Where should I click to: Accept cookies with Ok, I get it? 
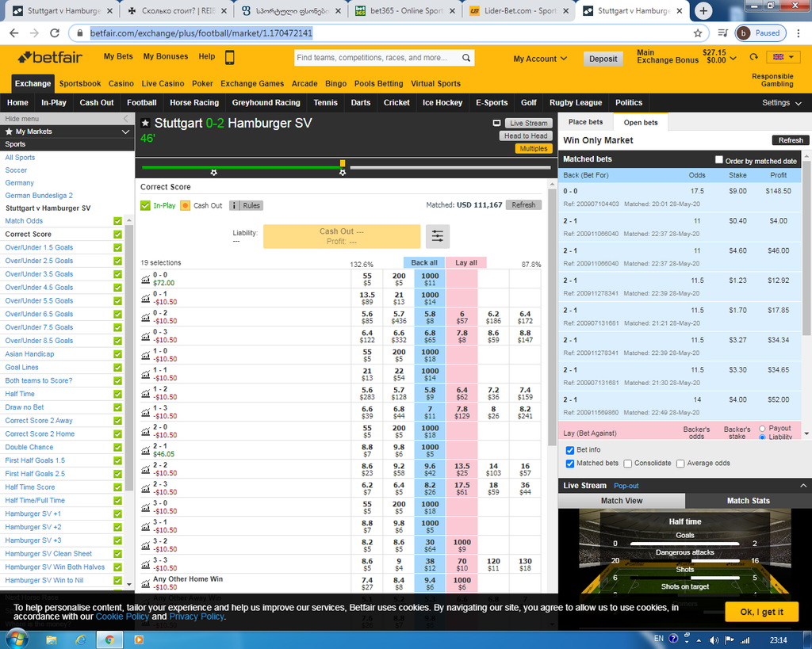762,613
